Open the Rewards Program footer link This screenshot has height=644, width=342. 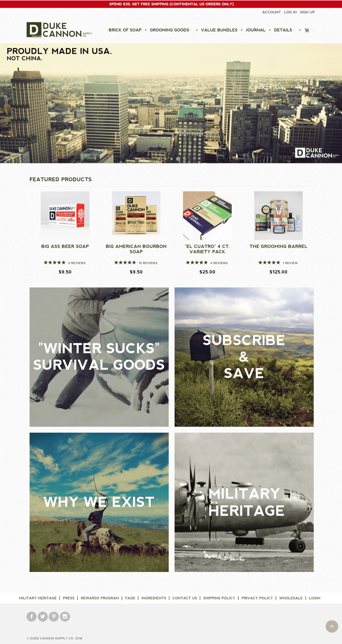(100, 598)
